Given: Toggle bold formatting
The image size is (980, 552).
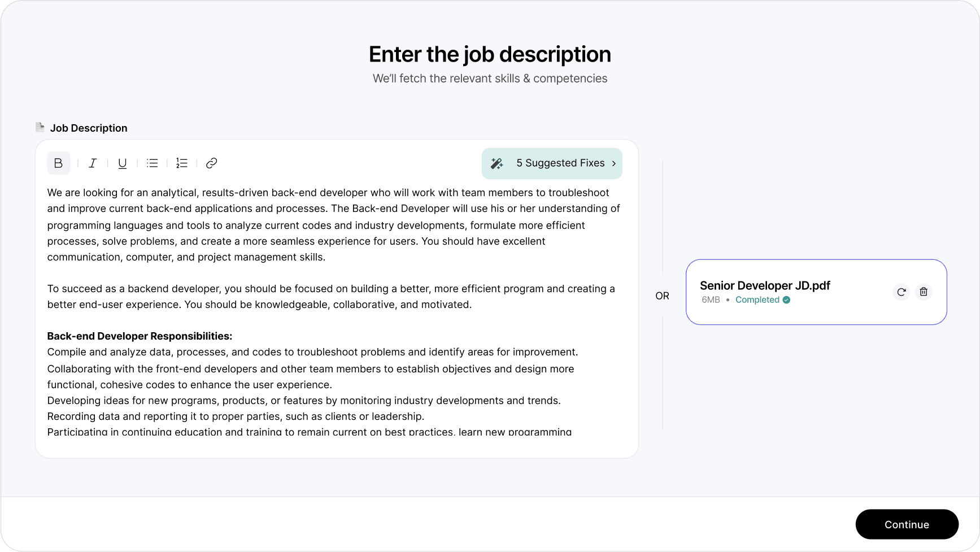Looking at the screenshot, I should pos(58,163).
